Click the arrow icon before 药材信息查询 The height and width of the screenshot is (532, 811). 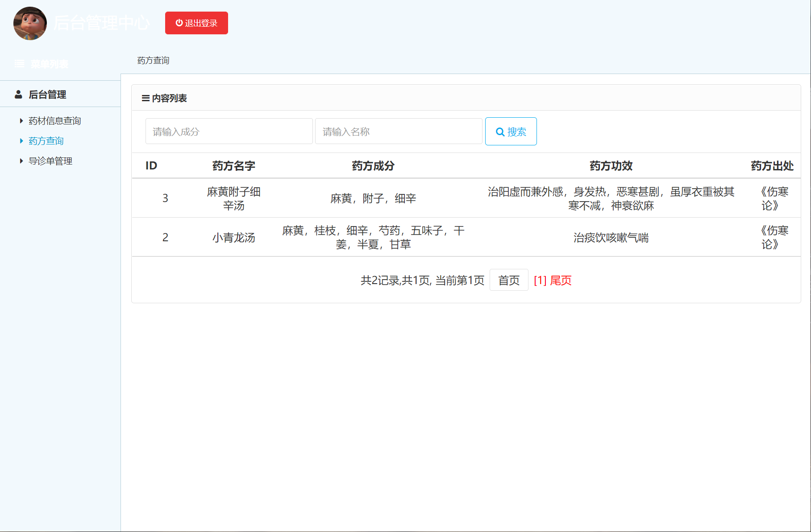tap(21, 120)
